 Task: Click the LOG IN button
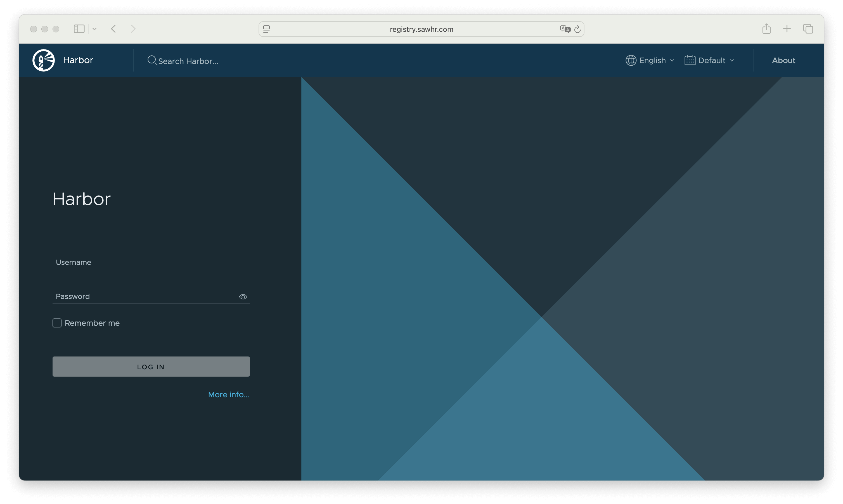click(151, 367)
